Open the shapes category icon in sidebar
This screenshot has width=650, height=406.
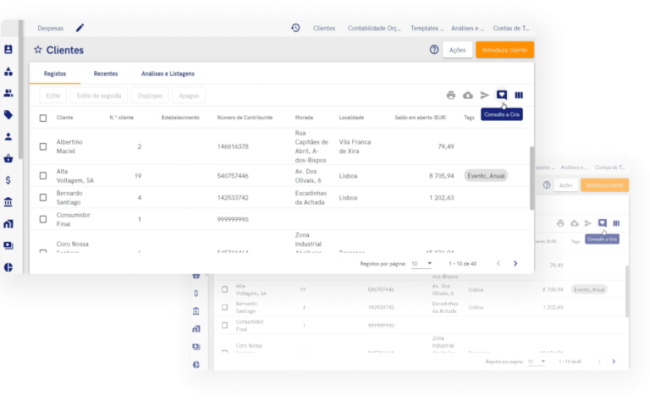click(x=8, y=71)
